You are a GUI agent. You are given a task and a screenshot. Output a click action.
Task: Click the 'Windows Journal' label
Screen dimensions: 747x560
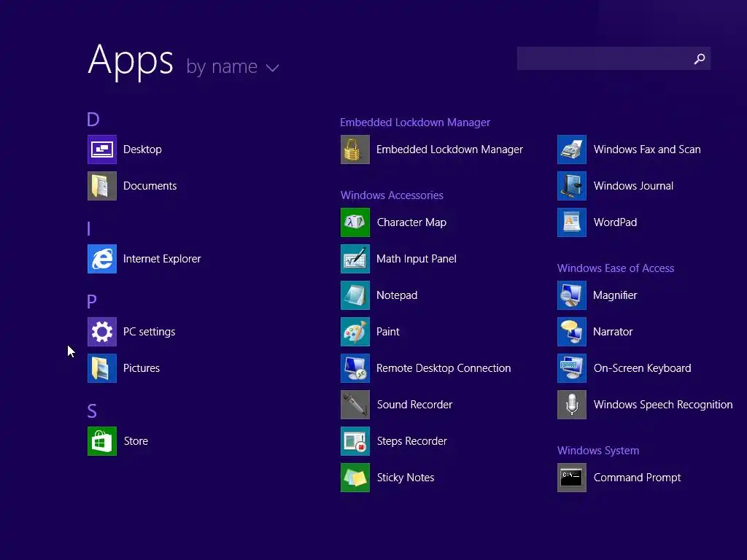(633, 186)
